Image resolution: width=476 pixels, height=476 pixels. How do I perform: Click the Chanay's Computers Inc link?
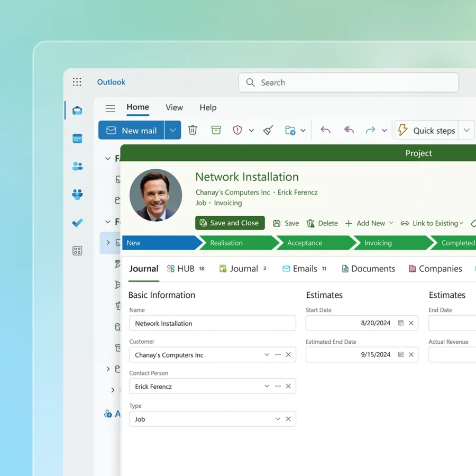[233, 193]
